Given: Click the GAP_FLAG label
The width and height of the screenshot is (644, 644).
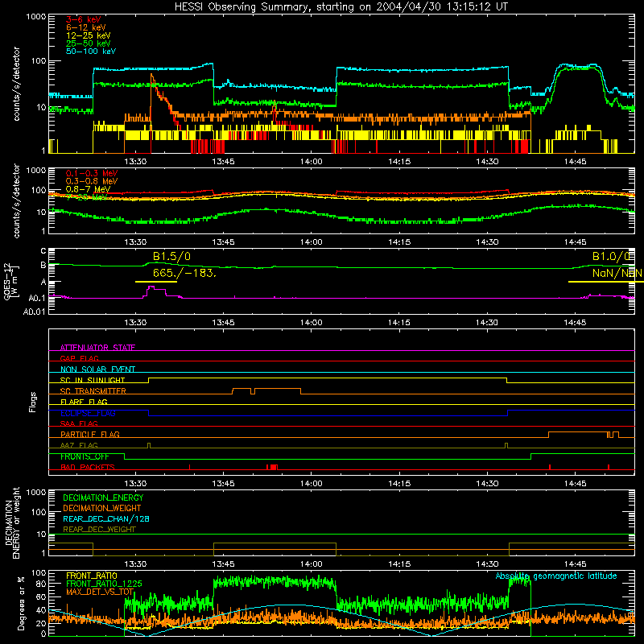Looking at the screenshot, I should pos(79,358).
